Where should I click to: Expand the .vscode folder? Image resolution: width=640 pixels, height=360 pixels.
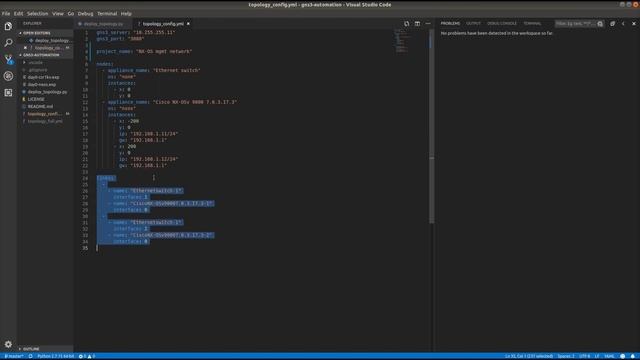click(35, 62)
